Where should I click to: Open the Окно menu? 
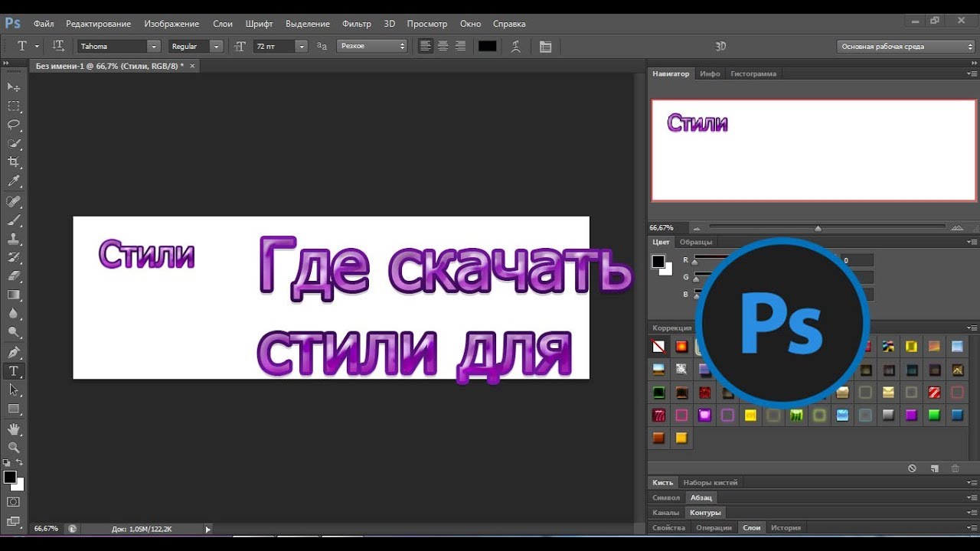coord(470,24)
